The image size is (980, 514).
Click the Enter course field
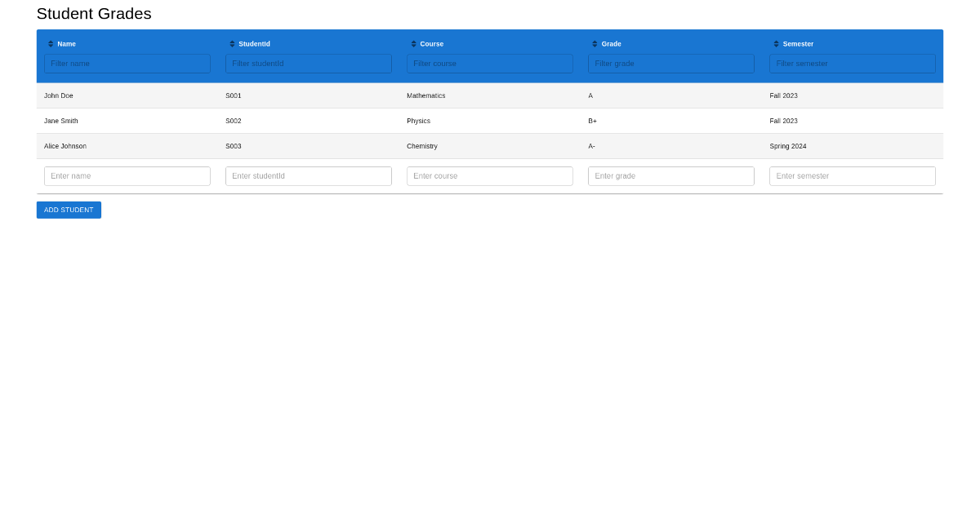tap(490, 175)
